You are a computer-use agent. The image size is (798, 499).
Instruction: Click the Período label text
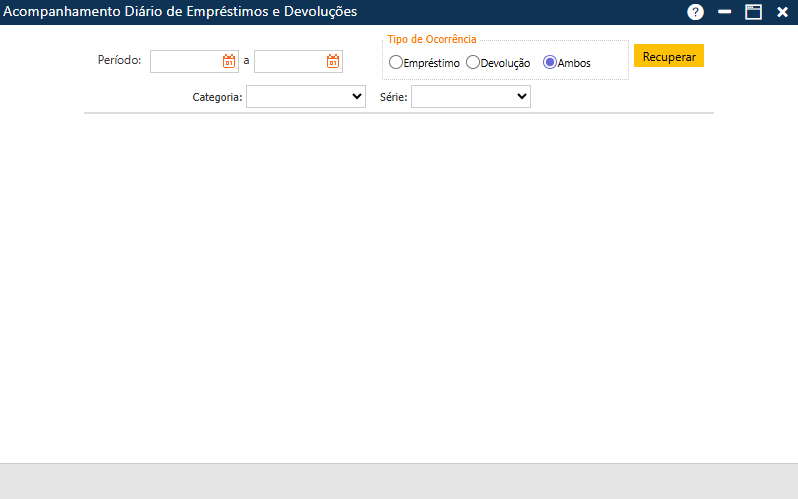[x=119, y=60]
